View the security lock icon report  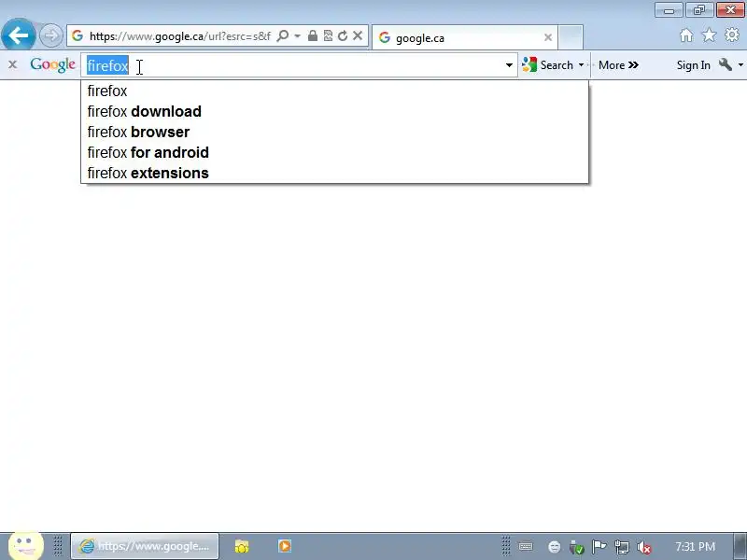[313, 35]
